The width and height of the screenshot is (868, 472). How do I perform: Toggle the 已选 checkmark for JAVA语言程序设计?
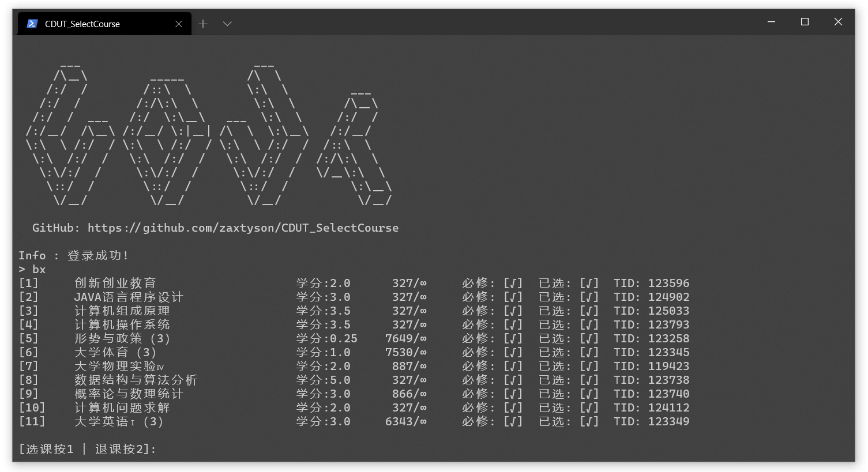coord(589,297)
